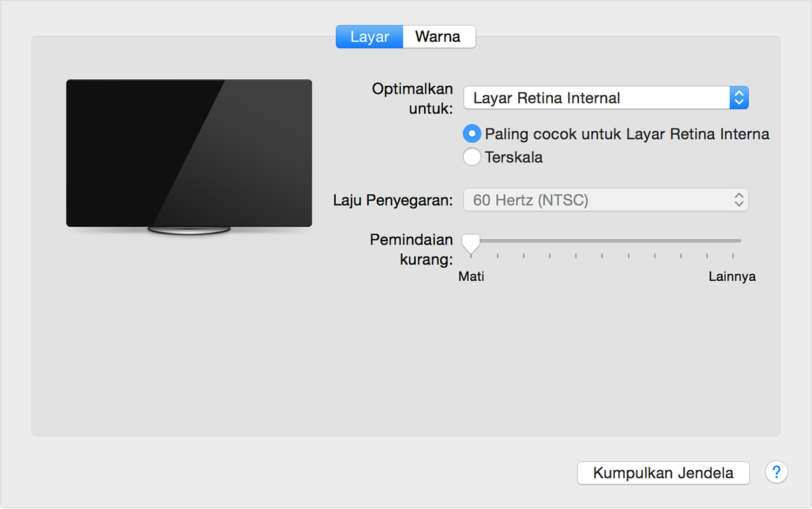Viewport: 812px width, 509px height.
Task: Switch to the Layar tab
Action: (369, 37)
